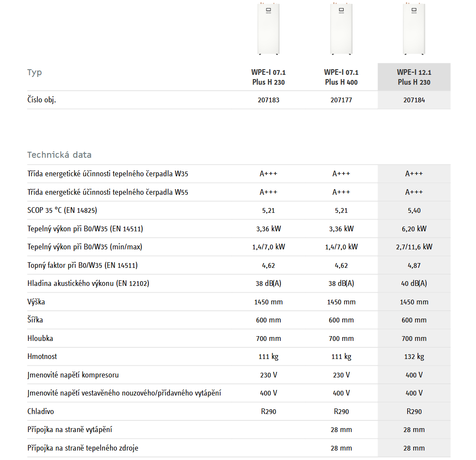Screen dimensions: 476x460
Task: Click the Typ row label
Action: 34,72
